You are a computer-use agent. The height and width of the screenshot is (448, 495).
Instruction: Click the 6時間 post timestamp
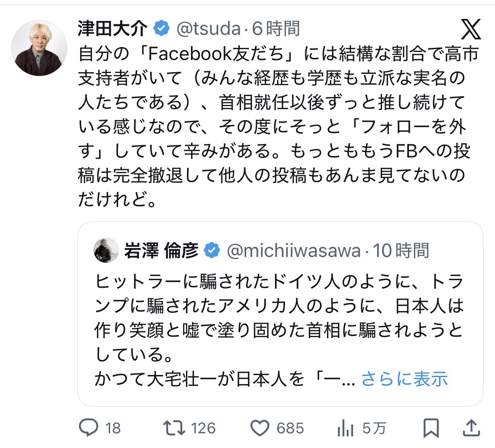coord(276,29)
